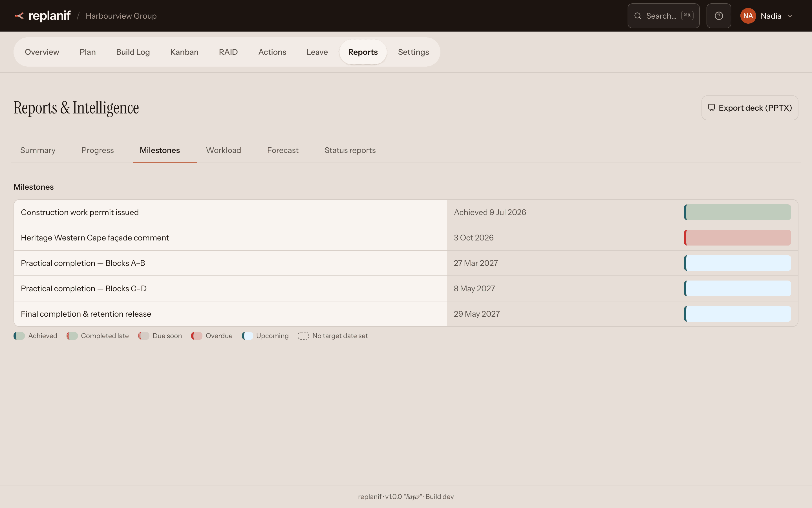Image resolution: width=812 pixels, height=508 pixels.
Task: Click the replanif logo icon
Action: point(19,16)
